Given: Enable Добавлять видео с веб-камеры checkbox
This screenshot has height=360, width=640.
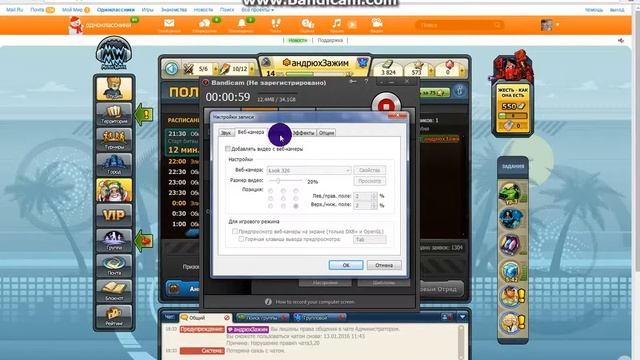Looking at the screenshot, I should pyautogui.click(x=228, y=149).
